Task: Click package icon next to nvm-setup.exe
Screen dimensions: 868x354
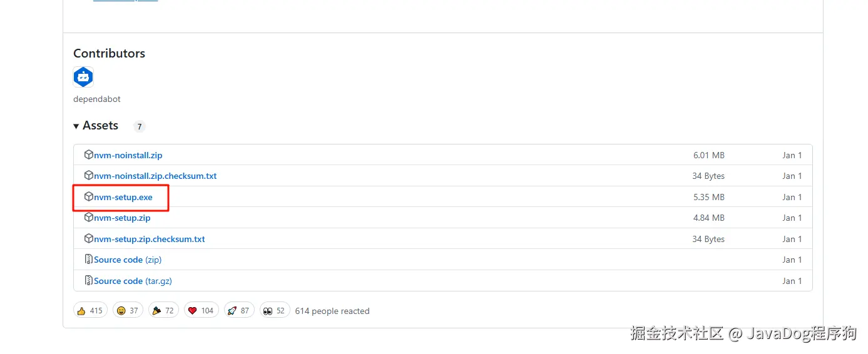Action: (x=89, y=197)
